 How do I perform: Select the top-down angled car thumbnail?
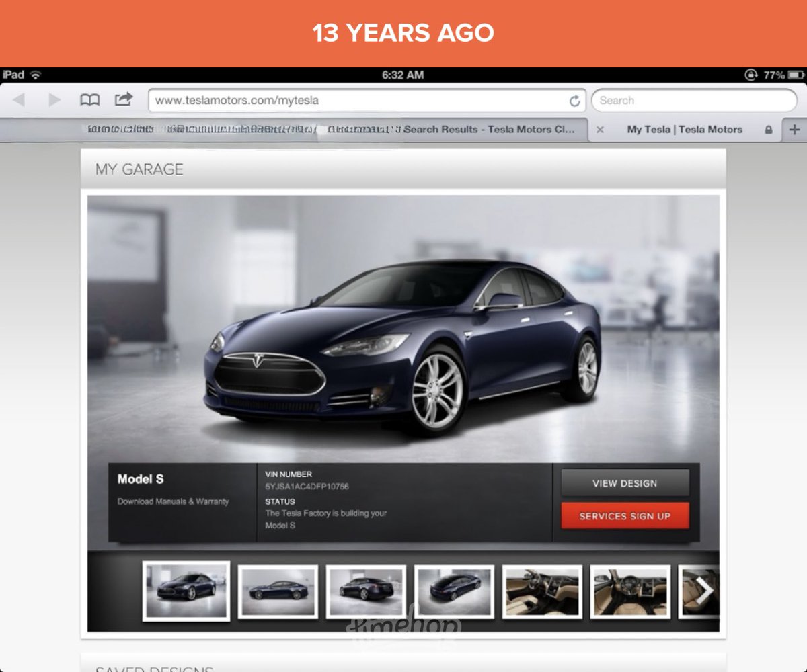[454, 591]
